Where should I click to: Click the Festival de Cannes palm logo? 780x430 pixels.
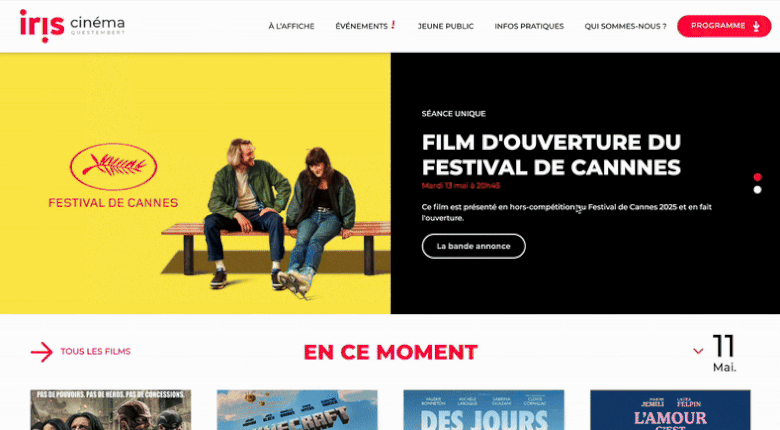pyautogui.click(x=113, y=167)
